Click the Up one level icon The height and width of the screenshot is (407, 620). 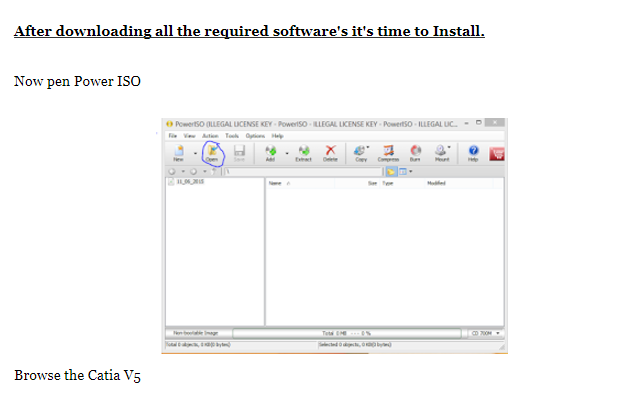point(214,172)
